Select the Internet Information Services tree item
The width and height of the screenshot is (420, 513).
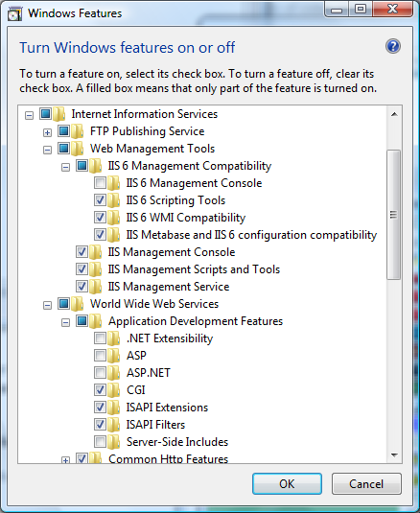[145, 114]
